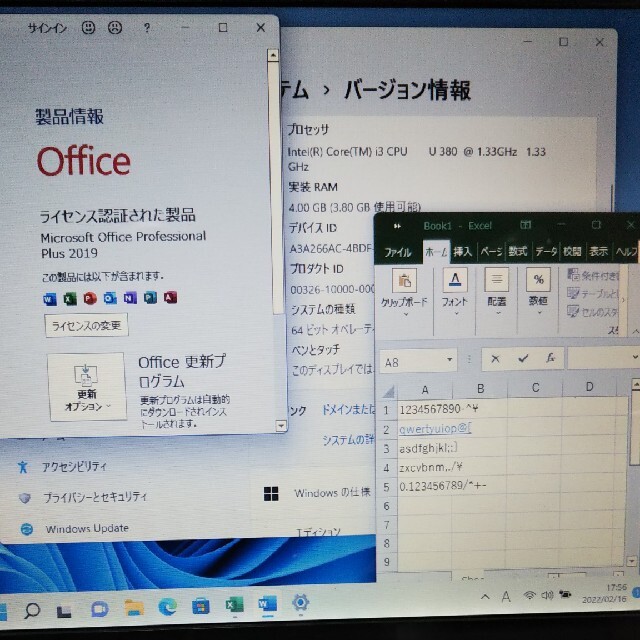Click the smiley feedback icon in Office window

(x=88, y=27)
